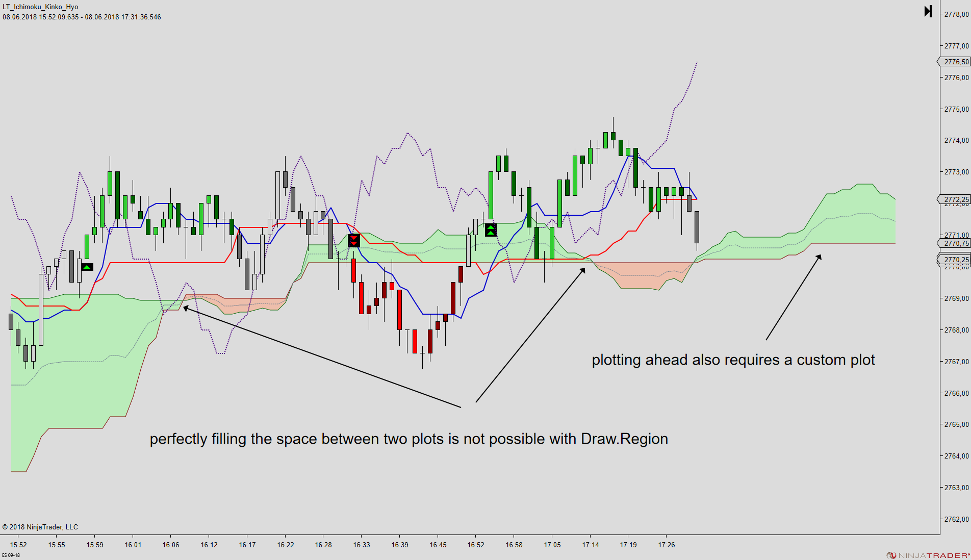Viewport: 971px width, 560px height.
Task: Click the 2763,00 price axis label
Action: [x=956, y=488]
